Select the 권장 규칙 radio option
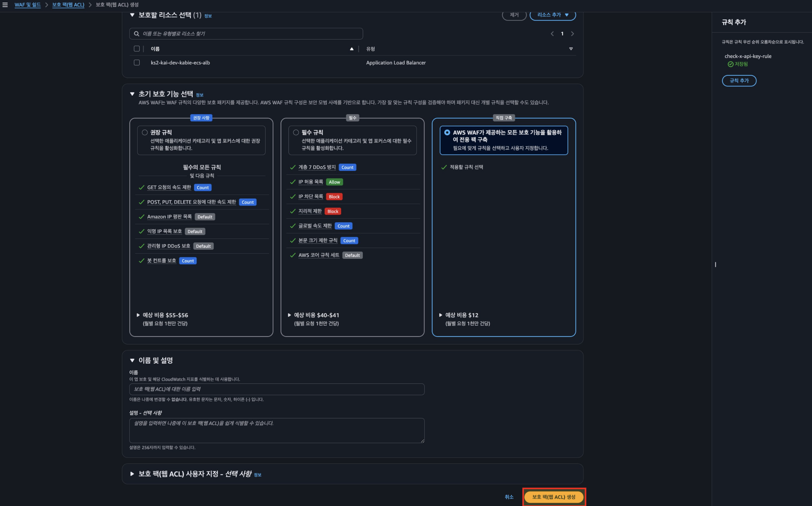The width and height of the screenshot is (812, 506). coord(145,132)
